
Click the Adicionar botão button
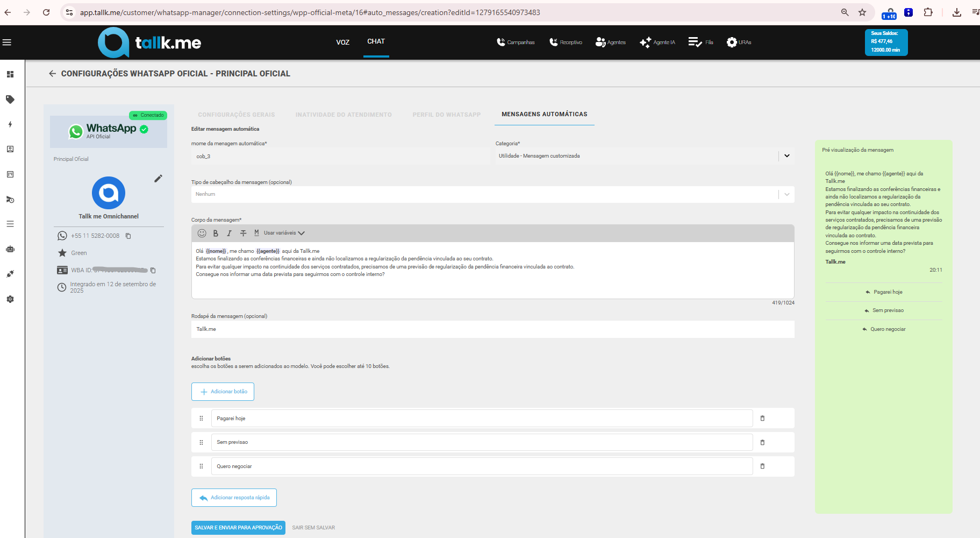click(x=223, y=392)
